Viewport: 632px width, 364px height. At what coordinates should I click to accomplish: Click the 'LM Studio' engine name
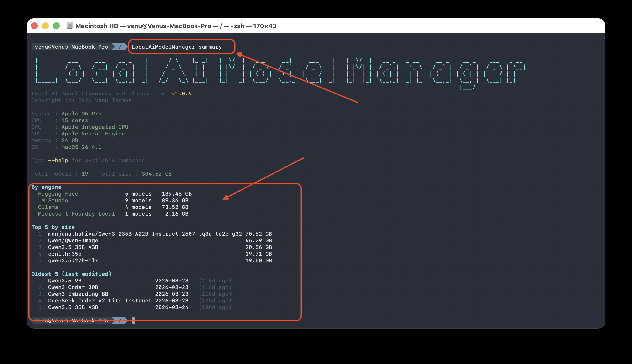tap(53, 201)
